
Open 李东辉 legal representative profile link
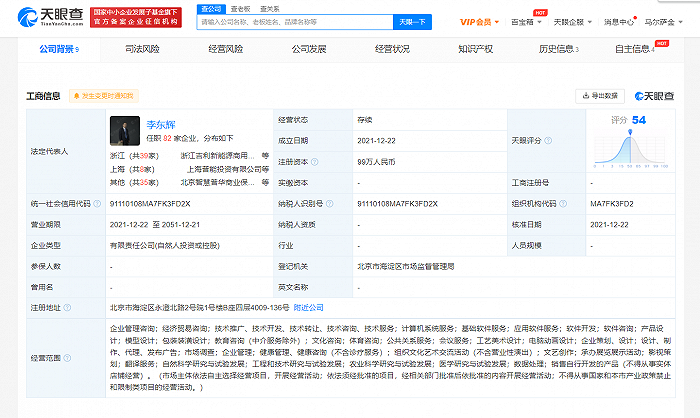pos(161,125)
